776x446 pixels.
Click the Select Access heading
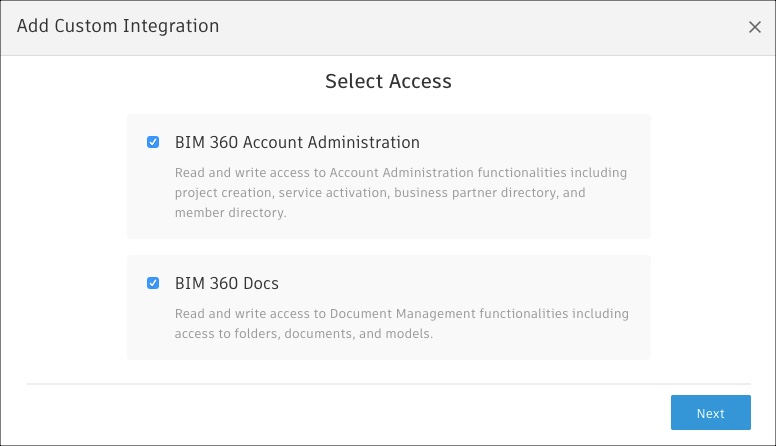(388, 81)
